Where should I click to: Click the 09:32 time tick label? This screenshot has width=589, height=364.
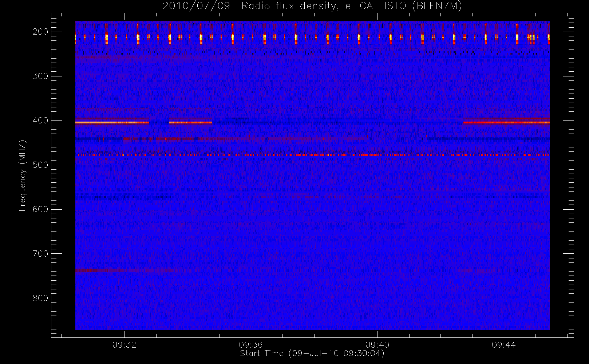pos(124,345)
